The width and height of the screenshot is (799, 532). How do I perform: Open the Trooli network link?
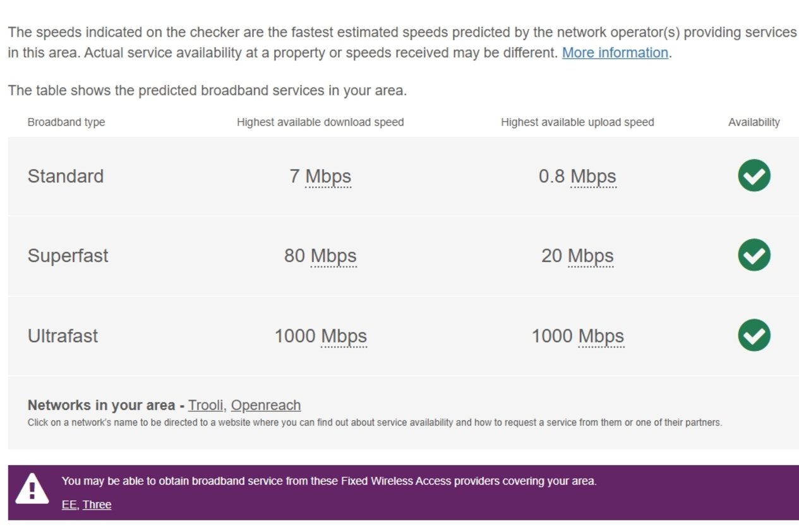[x=205, y=405]
